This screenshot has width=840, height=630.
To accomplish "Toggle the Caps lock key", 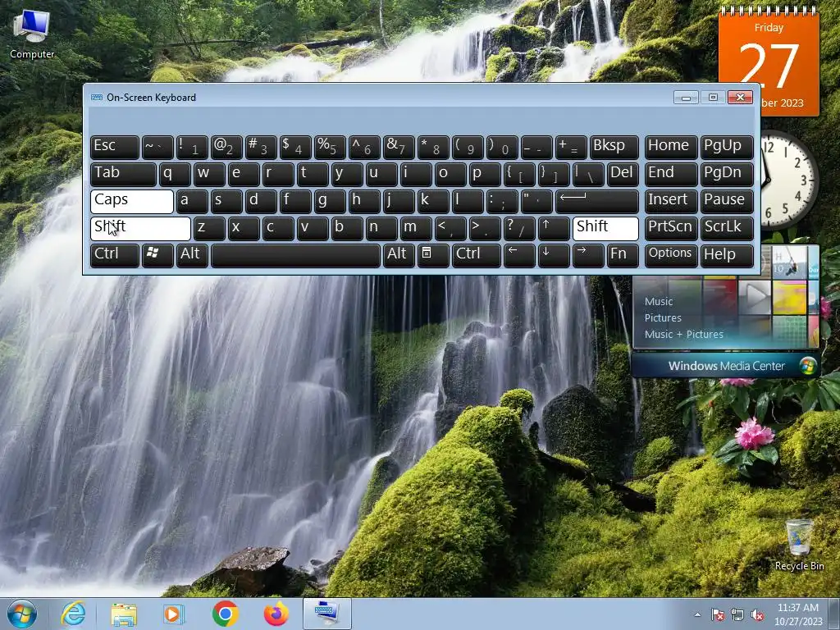I will point(132,202).
